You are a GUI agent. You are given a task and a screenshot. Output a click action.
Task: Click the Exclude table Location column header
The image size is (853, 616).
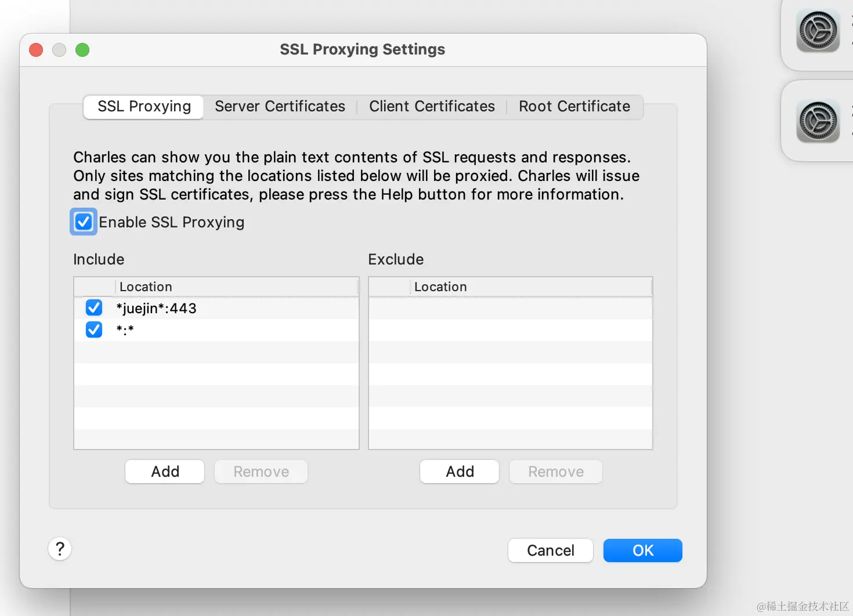(522, 287)
